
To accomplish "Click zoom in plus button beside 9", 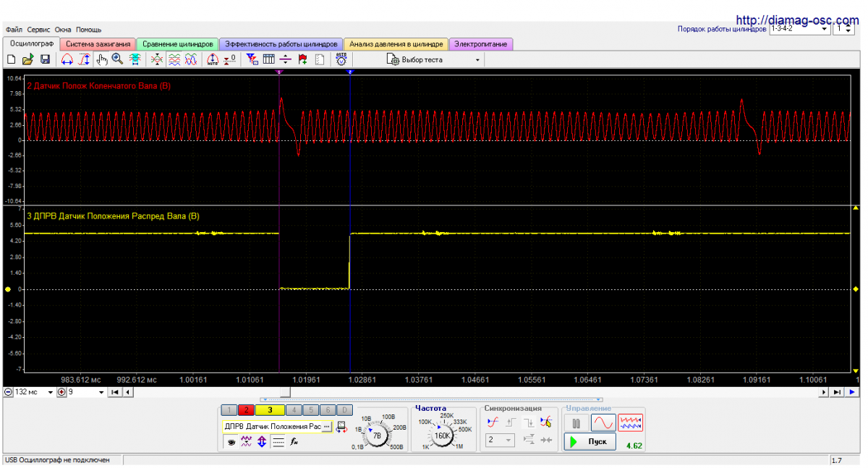I will coord(61,392).
